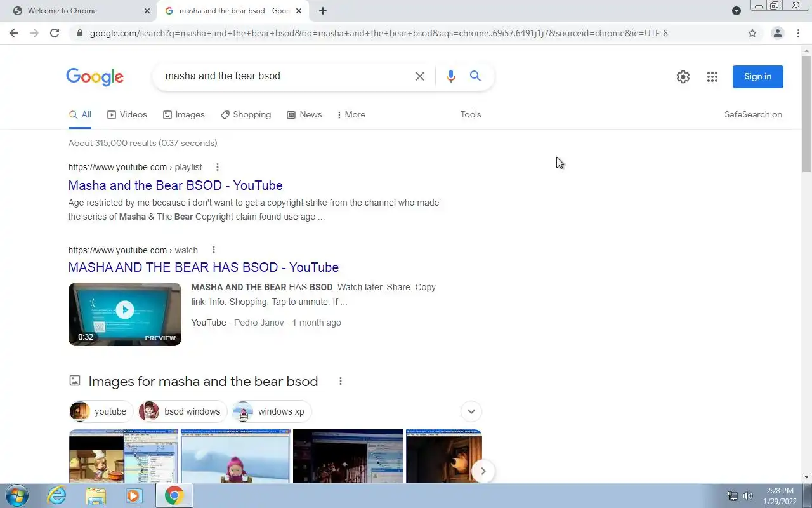Screen dimensions: 812x508
Task: Click the network icon in system tray
Action: point(733,496)
